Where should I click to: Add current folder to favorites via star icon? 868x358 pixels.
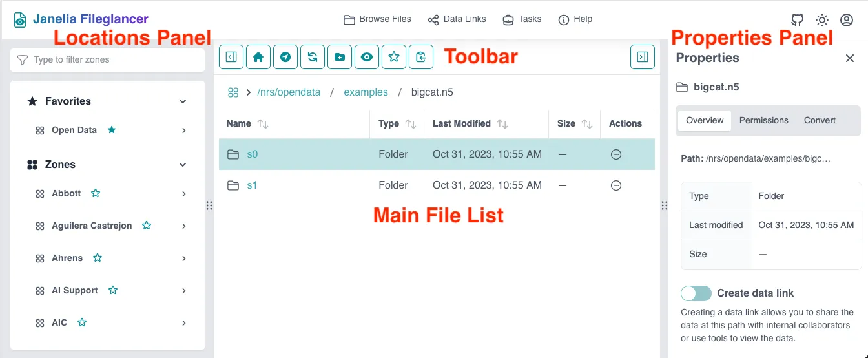pyautogui.click(x=394, y=57)
